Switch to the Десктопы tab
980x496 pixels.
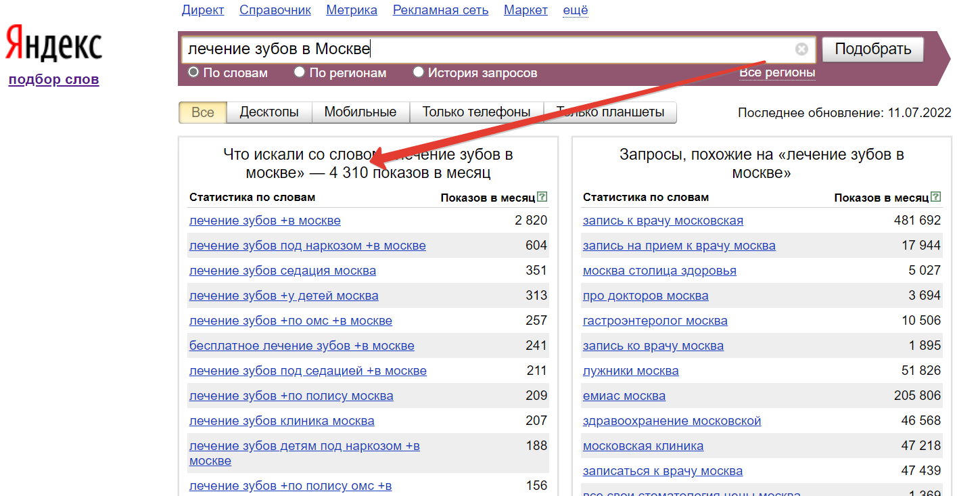(269, 112)
